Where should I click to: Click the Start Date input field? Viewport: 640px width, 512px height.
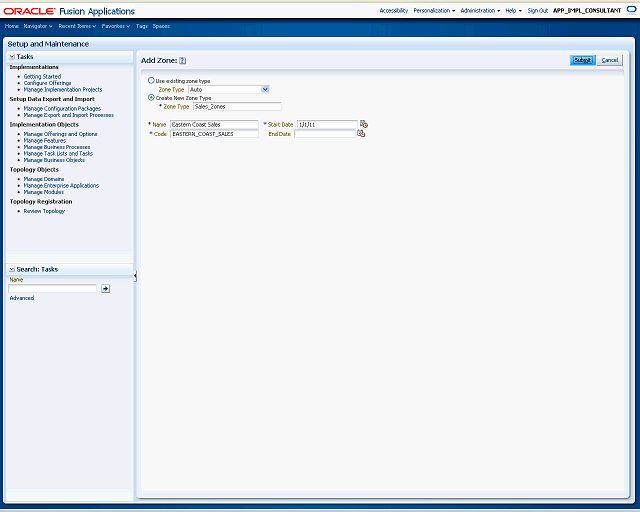click(x=327, y=125)
